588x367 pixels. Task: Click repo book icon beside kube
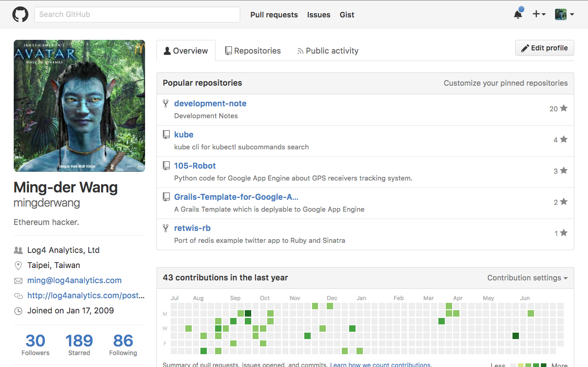coord(167,134)
